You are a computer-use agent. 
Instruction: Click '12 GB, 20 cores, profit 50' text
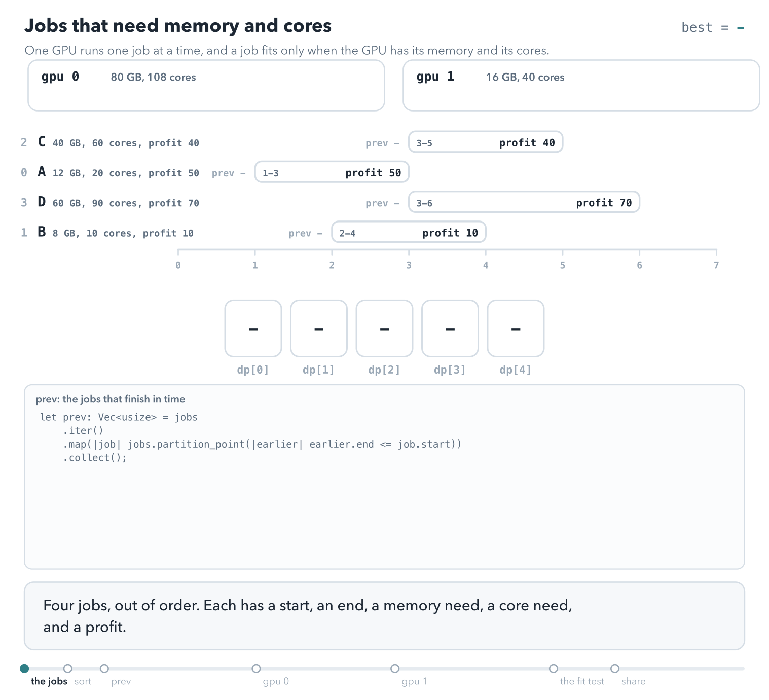(126, 173)
